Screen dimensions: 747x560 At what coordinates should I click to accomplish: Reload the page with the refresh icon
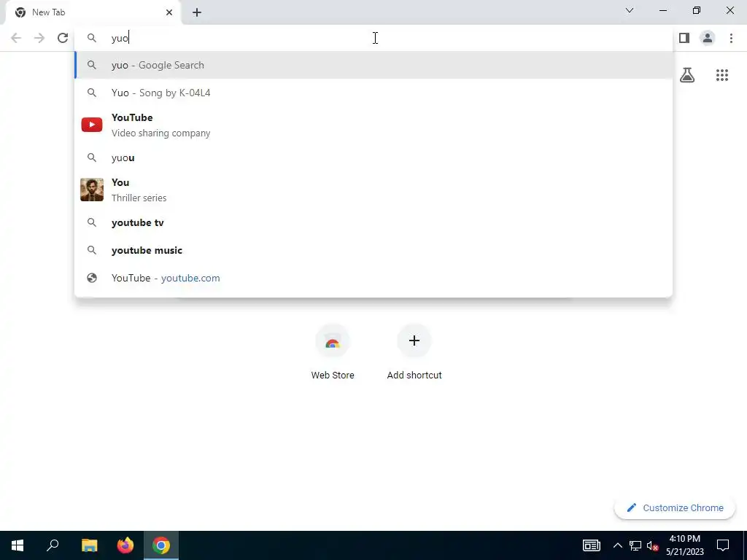point(63,38)
